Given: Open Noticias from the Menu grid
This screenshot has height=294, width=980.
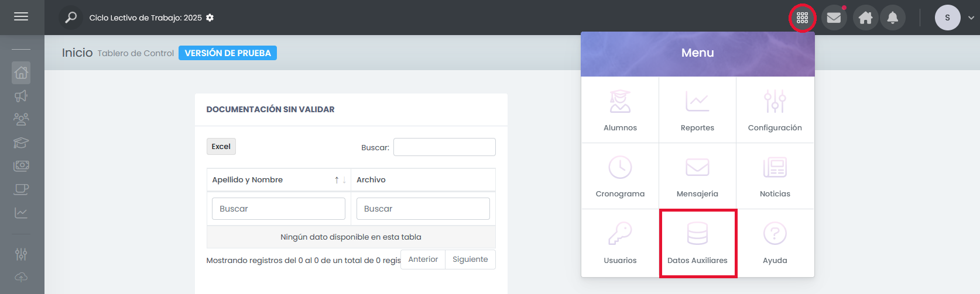Looking at the screenshot, I should [775, 176].
